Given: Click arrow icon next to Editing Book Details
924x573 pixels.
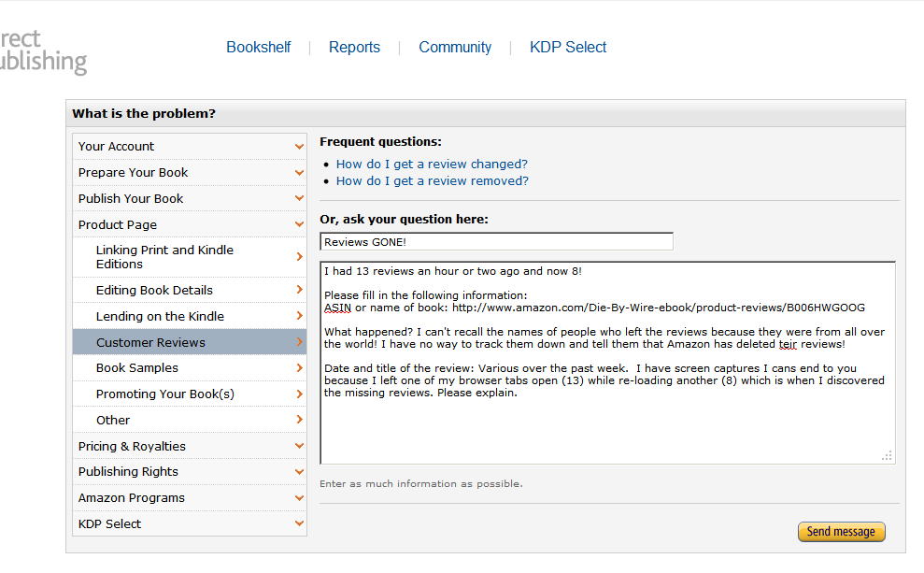Looking at the screenshot, I should [x=299, y=291].
